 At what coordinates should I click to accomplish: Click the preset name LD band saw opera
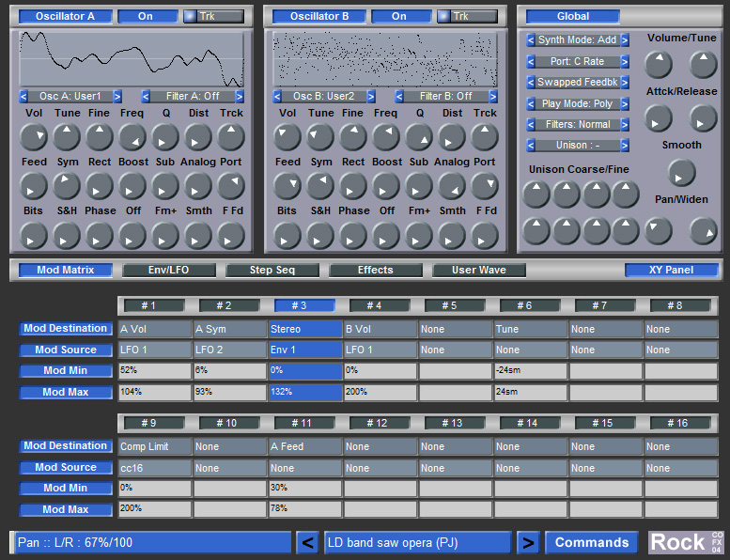(417, 542)
